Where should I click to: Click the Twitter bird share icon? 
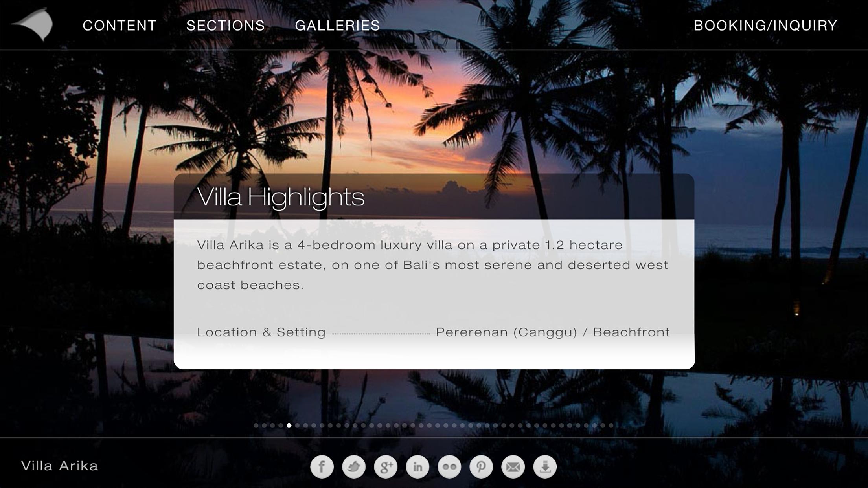tap(354, 467)
